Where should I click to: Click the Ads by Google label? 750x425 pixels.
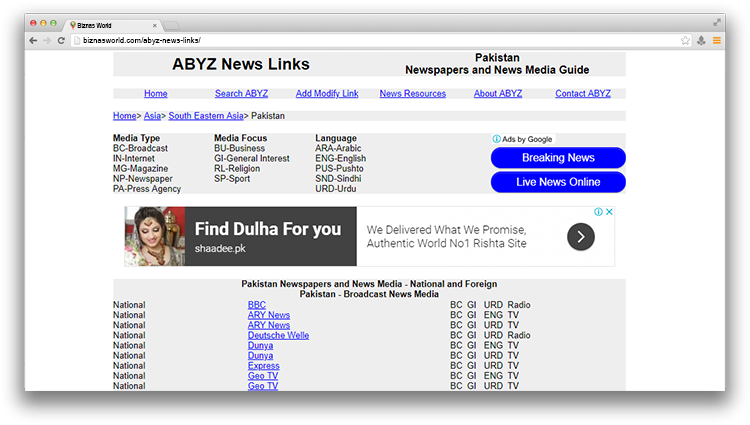coord(527,139)
